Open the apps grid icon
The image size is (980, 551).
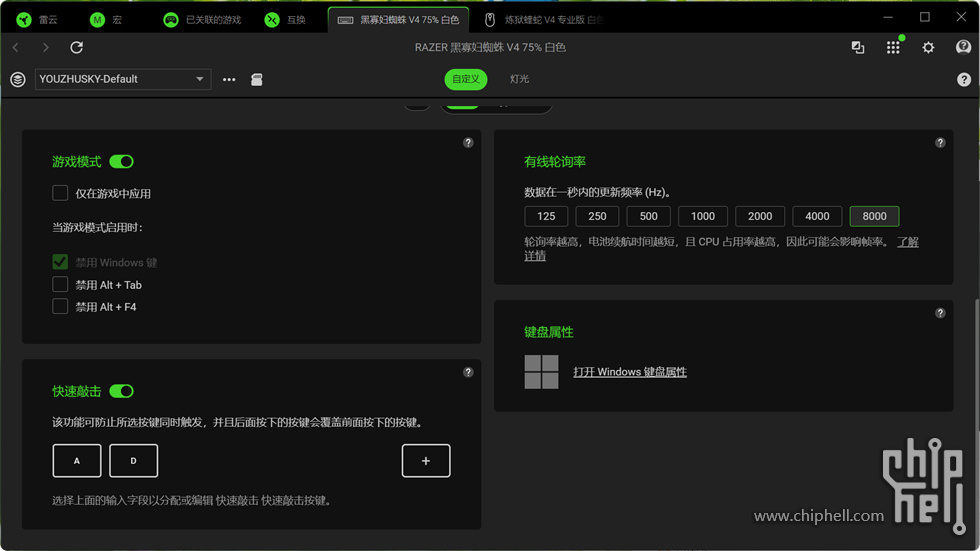point(893,47)
